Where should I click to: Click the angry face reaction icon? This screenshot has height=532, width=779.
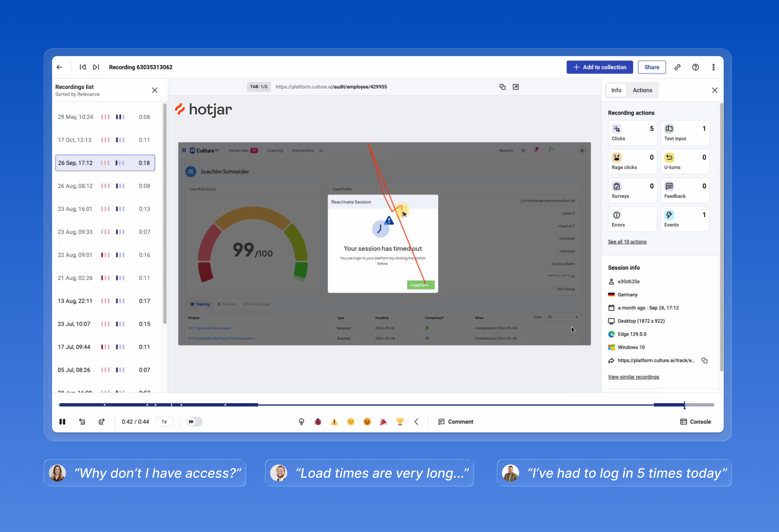(367, 422)
